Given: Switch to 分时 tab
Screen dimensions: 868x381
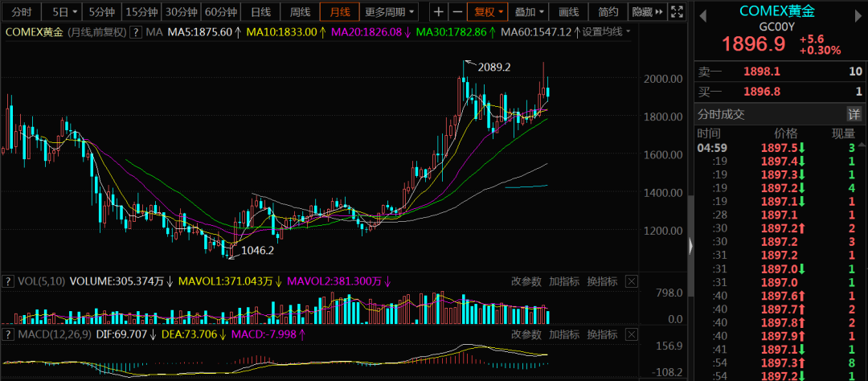Looking at the screenshot, I should pyautogui.click(x=22, y=11).
